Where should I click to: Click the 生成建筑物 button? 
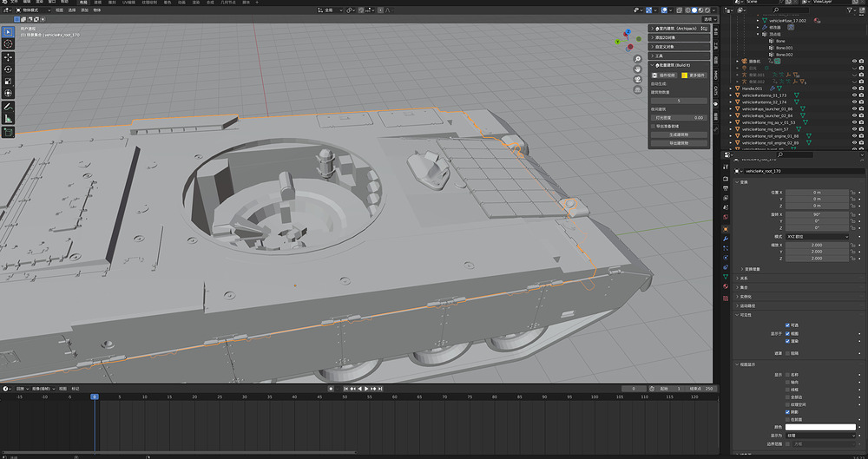click(679, 134)
